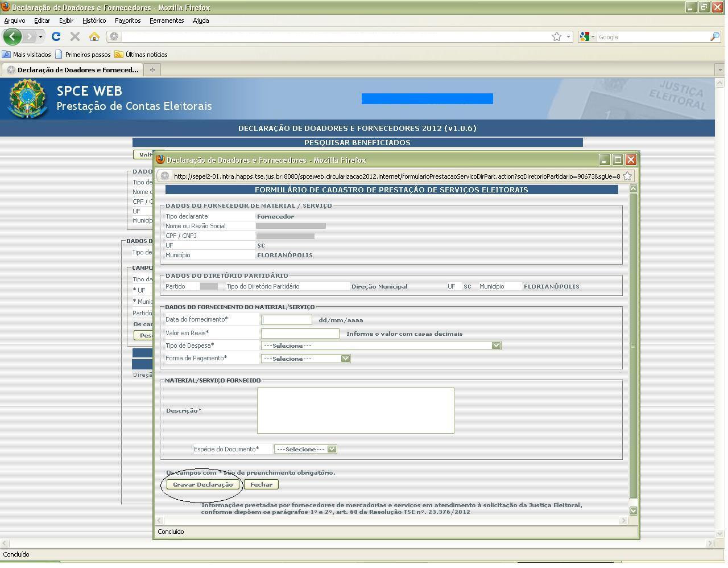This screenshot has height=568, width=728.
Task: Click the popup address bar URL text
Action: [x=396, y=176]
